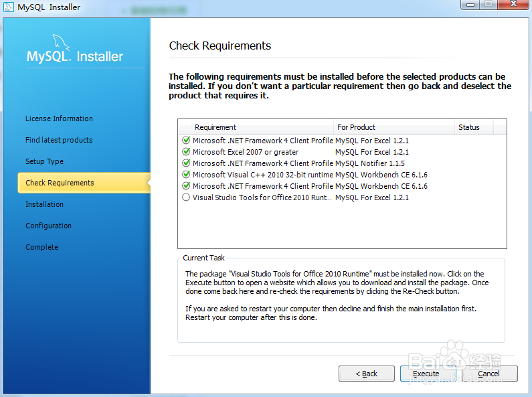Open the License Information step
The width and height of the screenshot is (532, 397).
59,118
